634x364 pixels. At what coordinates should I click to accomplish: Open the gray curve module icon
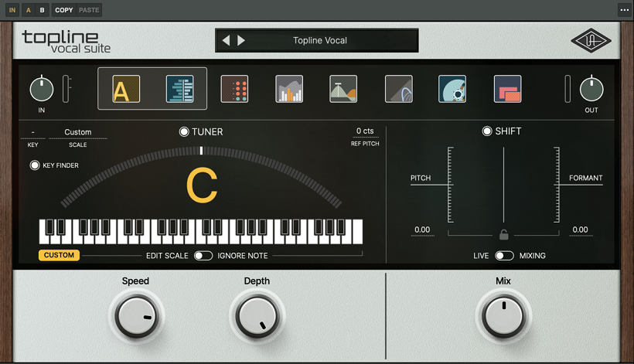(x=399, y=89)
